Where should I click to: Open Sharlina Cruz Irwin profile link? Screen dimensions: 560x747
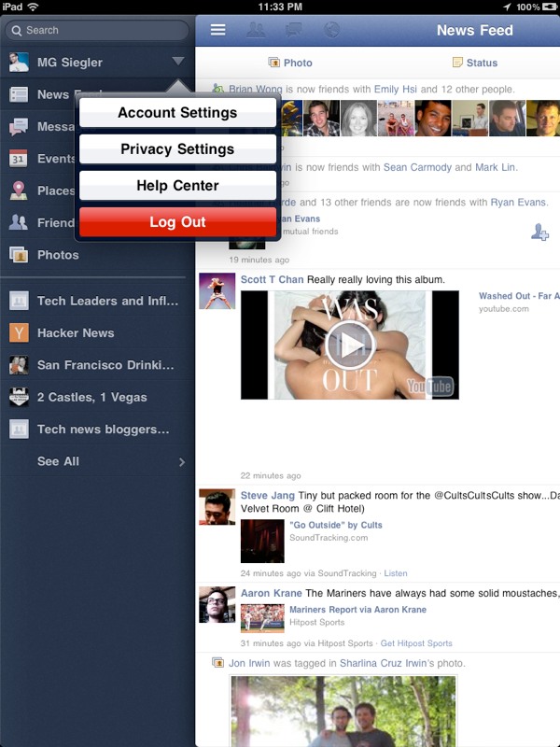383,663
